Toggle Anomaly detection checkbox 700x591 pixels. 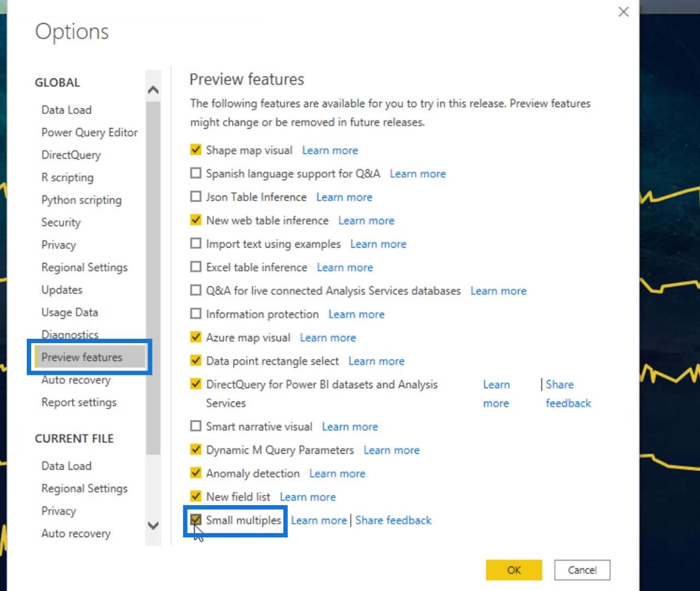195,473
